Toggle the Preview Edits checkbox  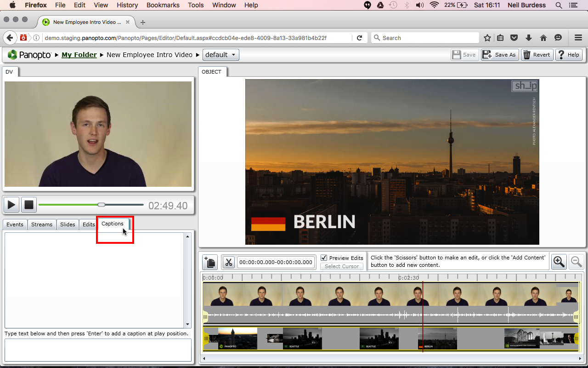(324, 258)
